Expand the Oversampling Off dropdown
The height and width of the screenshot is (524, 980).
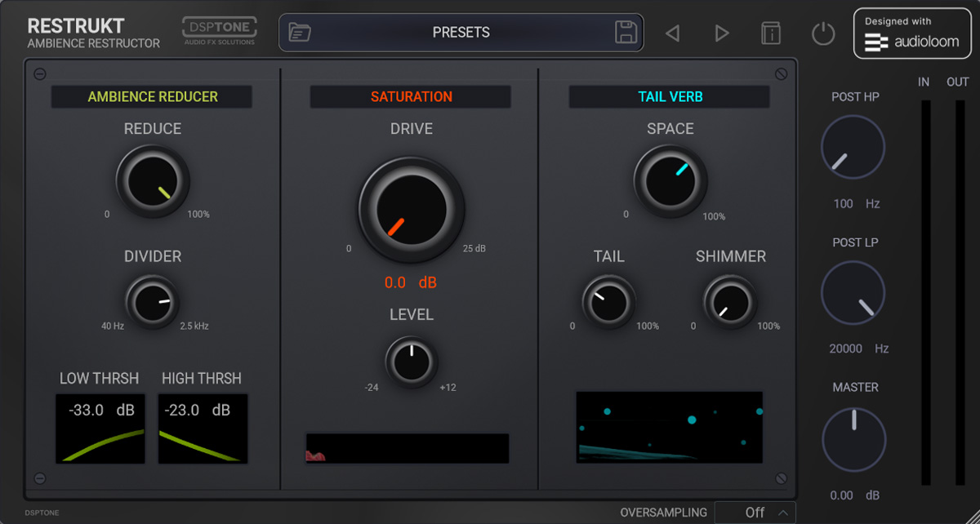[x=755, y=513]
